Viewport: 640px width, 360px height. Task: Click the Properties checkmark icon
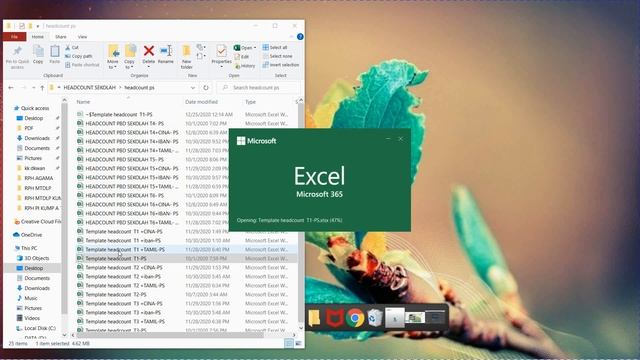point(221,51)
